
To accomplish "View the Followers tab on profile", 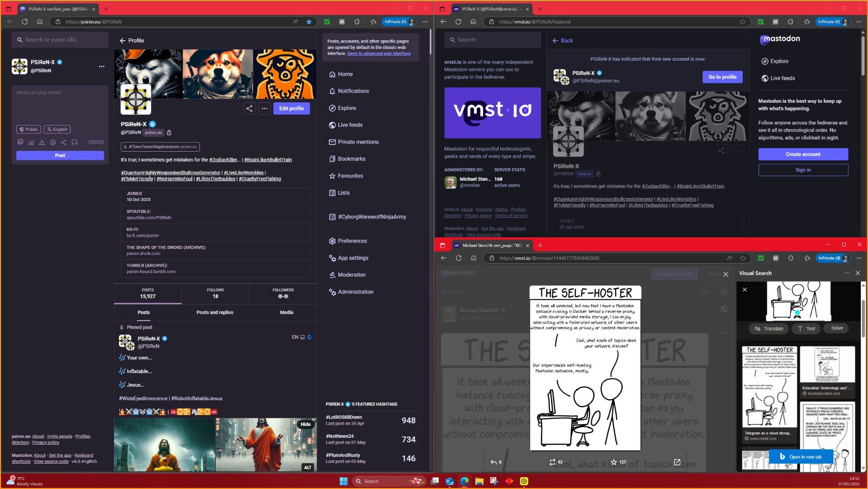I will 283,293.
